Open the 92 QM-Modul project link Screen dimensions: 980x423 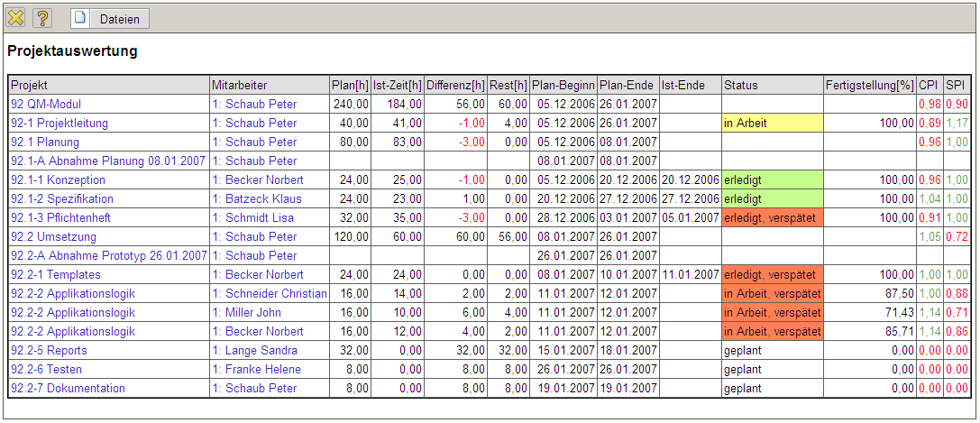click(46, 105)
